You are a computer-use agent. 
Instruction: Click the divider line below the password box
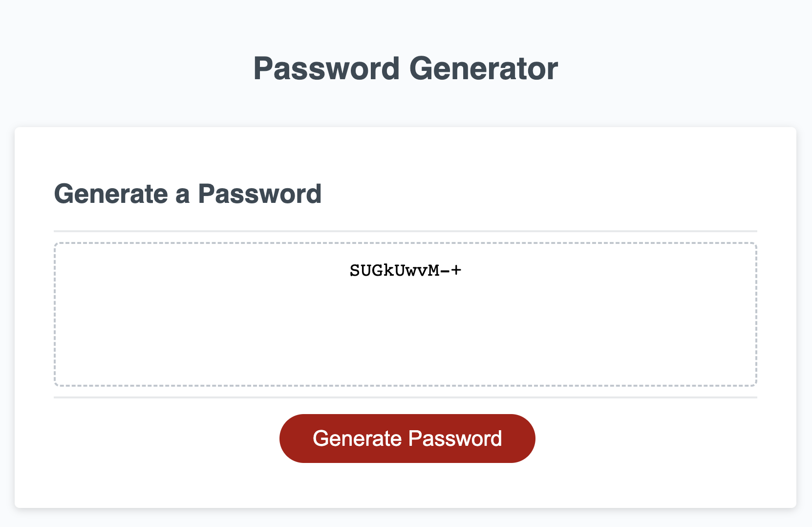click(405, 397)
